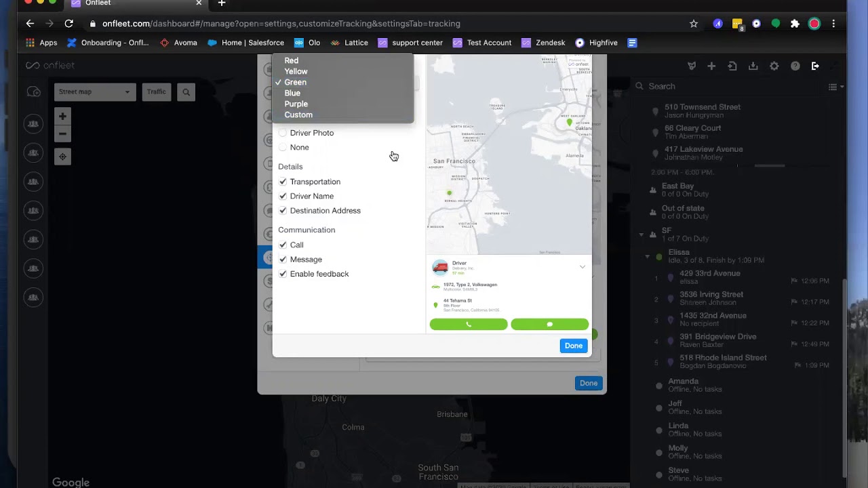Image resolution: width=868 pixels, height=488 pixels.
Task: Choose Green from the color list
Action: point(295,82)
